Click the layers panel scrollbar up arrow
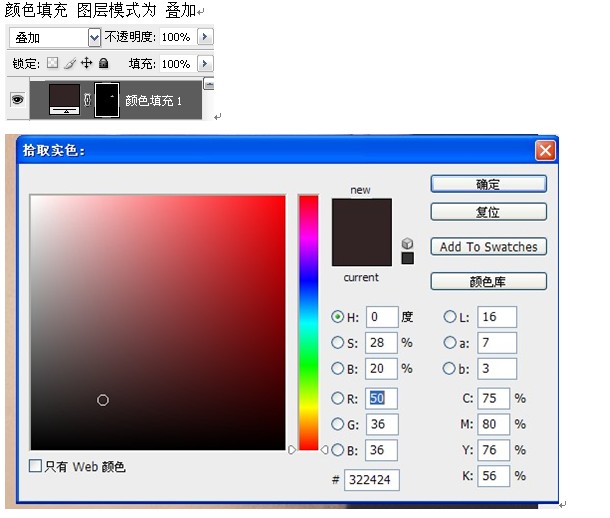The image size is (610, 518). point(209,84)
